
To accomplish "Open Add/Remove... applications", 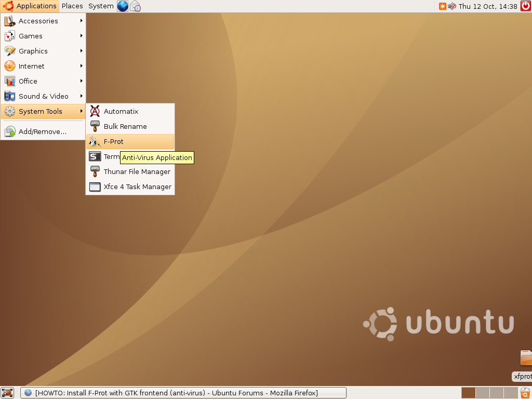I will 43,131.
